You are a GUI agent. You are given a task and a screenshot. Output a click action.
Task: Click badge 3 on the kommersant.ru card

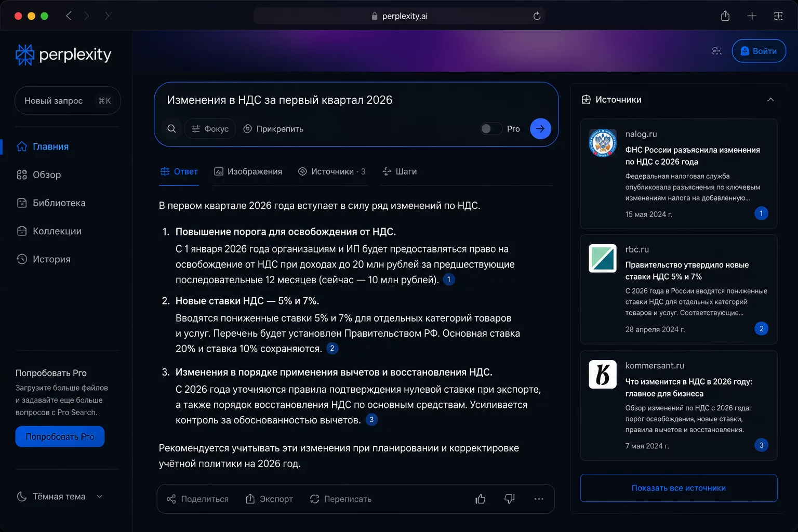[761, 445]
